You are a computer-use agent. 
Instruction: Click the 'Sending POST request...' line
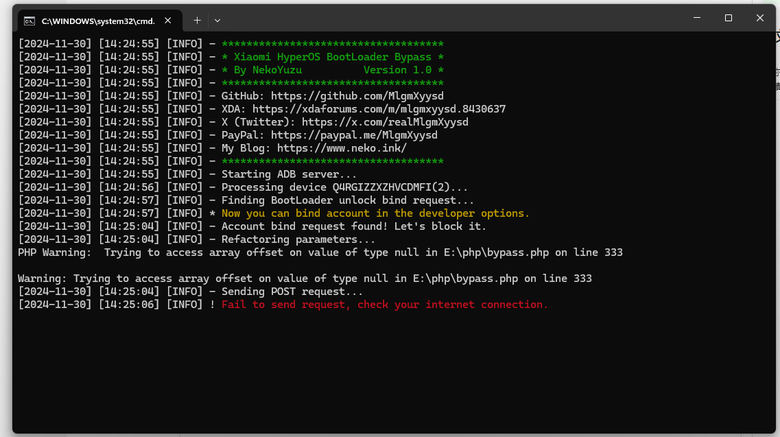pos(292,291)
